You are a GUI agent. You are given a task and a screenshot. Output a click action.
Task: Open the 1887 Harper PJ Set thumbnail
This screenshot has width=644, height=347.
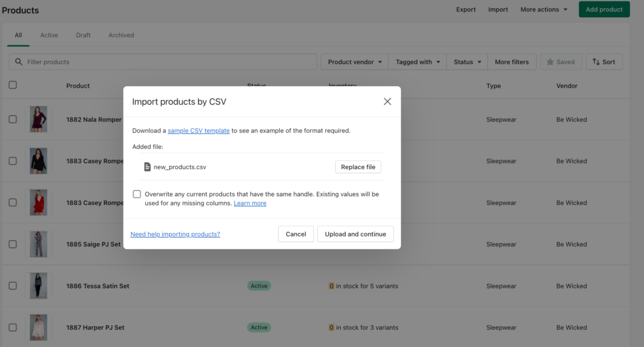coord(38,328)
